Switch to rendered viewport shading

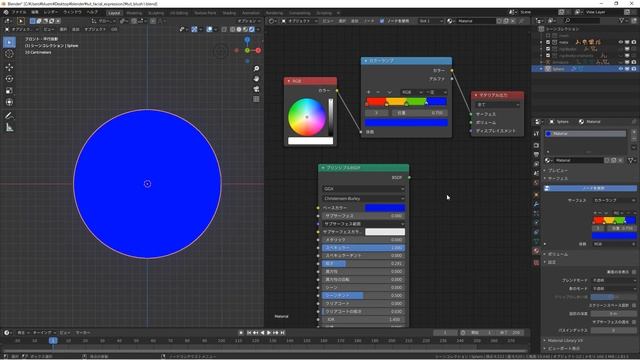click(x=251, y=29)
